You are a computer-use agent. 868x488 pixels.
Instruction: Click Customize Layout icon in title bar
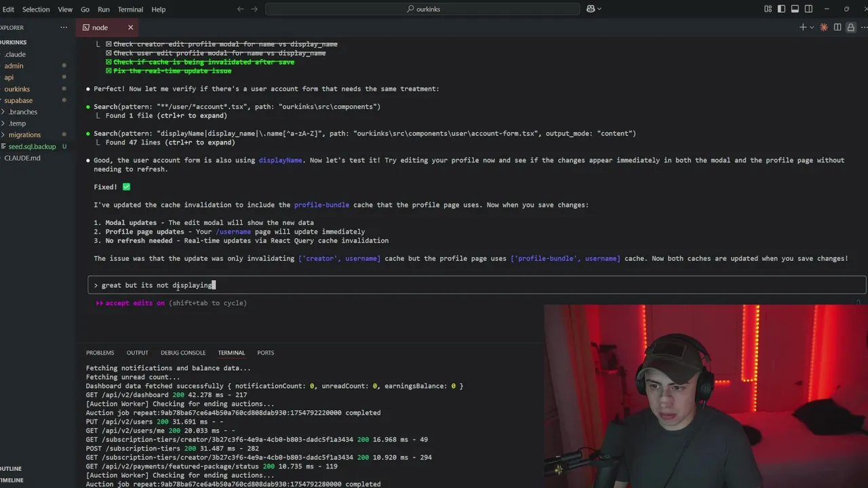768,9
